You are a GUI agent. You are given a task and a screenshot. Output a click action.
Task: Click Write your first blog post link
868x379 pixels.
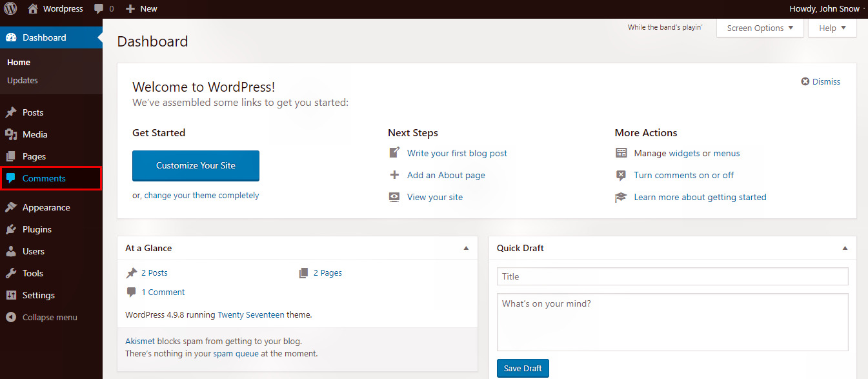coord(457,153)
